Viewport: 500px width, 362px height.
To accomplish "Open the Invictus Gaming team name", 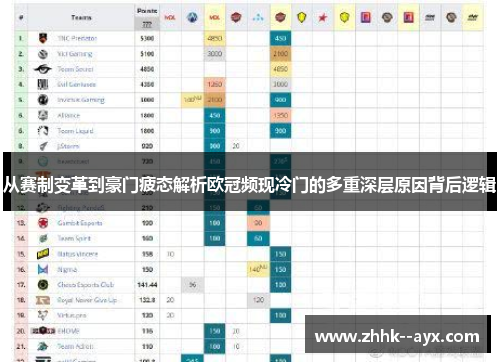I will [81, 100].
